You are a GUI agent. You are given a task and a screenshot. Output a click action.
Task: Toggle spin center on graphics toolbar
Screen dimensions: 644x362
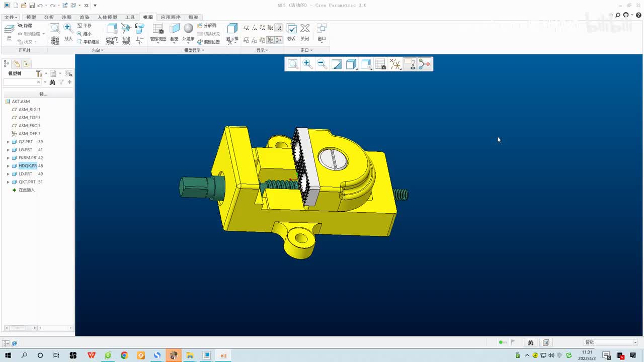pyautogui.click(x=425, y=64)
